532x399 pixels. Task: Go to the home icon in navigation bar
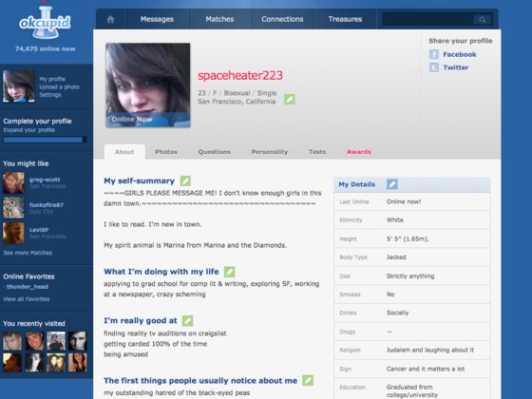tap(110, 19)
